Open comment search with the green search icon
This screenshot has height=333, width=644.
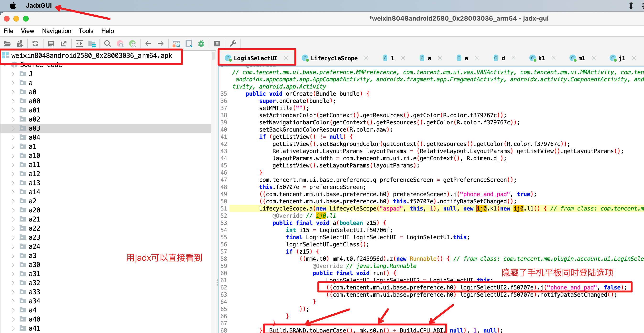pyautogui.click(x=132, y=44)
